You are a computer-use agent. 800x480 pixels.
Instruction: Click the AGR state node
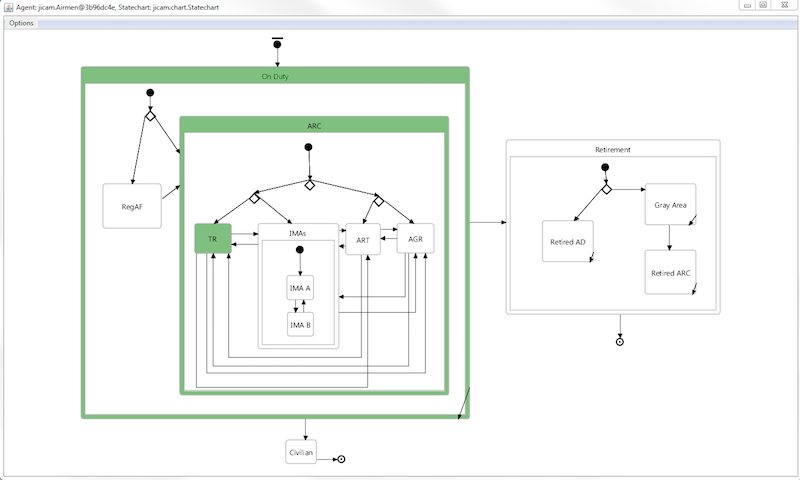415,239
